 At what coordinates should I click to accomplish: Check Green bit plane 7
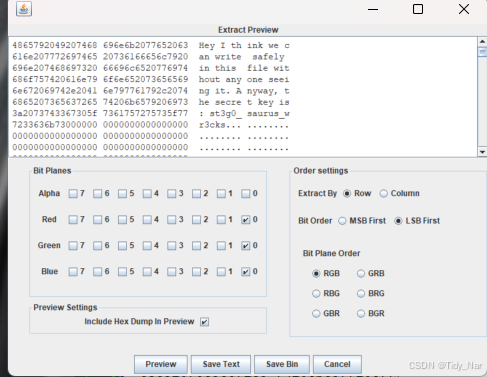pos(73,246)
